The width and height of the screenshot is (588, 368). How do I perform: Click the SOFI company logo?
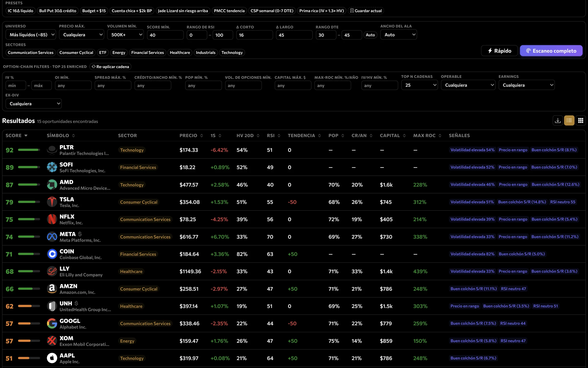tap(52, 167)
